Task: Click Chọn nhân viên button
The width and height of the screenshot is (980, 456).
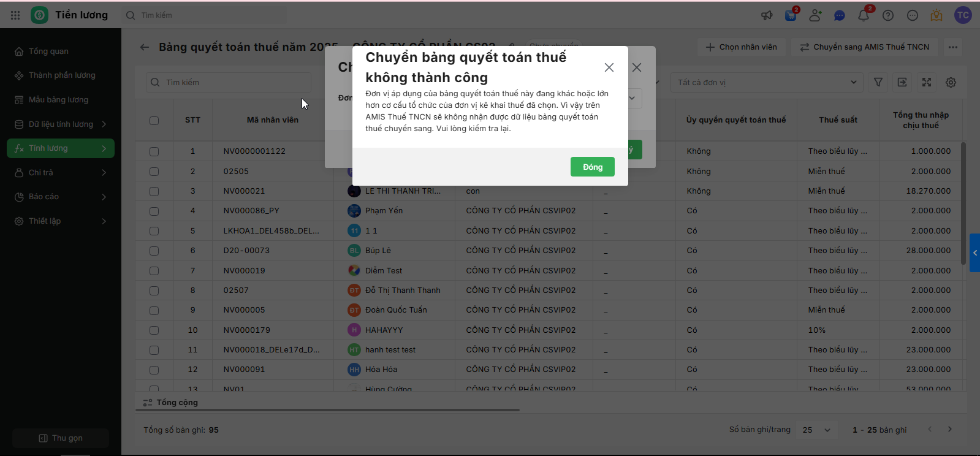Action: [x=741, y=47]
